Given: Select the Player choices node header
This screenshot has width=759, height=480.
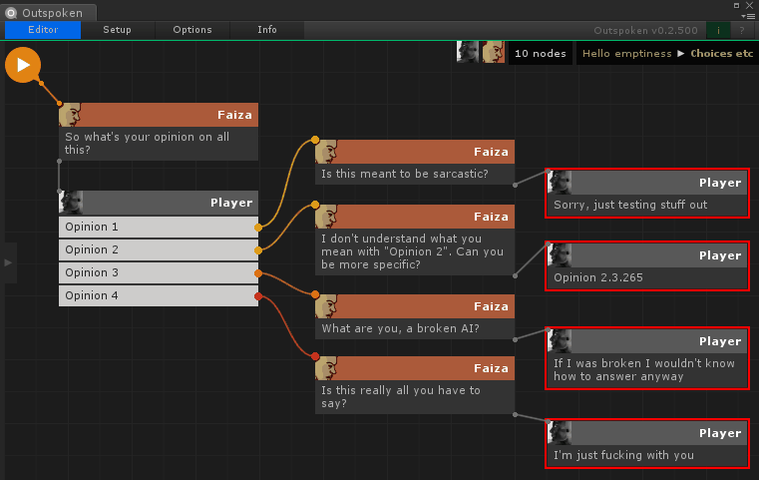Looking at the screenshot, I should click(158, 202).
